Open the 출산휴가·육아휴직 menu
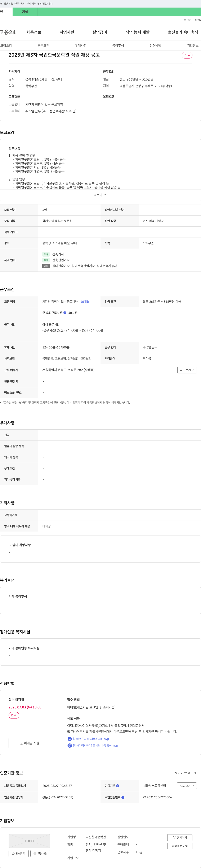Viewport: 201px width, 868px height. [x=183, y=32]
